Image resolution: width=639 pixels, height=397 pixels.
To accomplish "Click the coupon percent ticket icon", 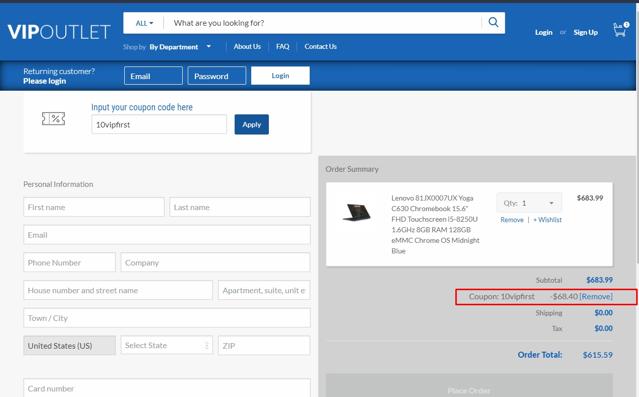I will [x=53, y=119].
